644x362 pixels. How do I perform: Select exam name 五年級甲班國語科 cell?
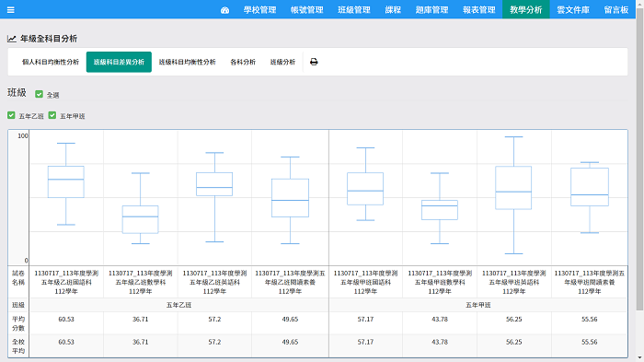(365, 282)
